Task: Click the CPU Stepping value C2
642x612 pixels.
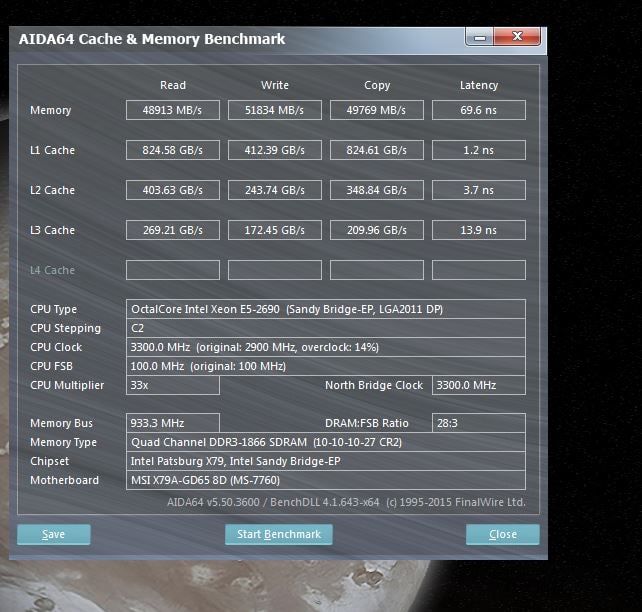Action: pos(326,328)
